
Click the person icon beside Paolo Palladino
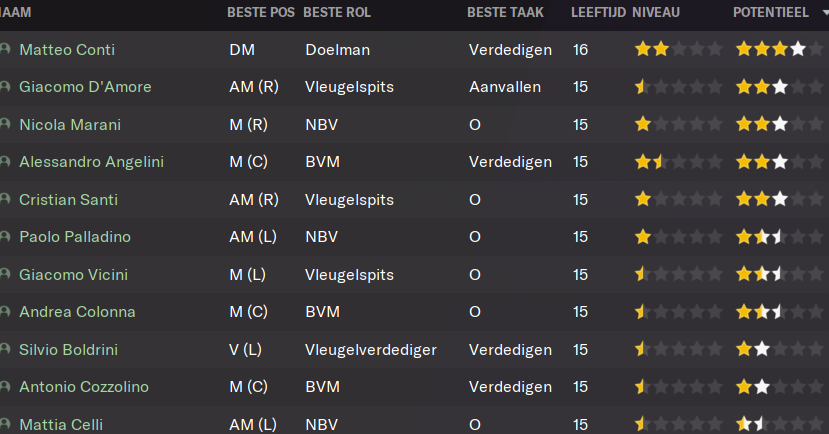[x=5, y=236]
